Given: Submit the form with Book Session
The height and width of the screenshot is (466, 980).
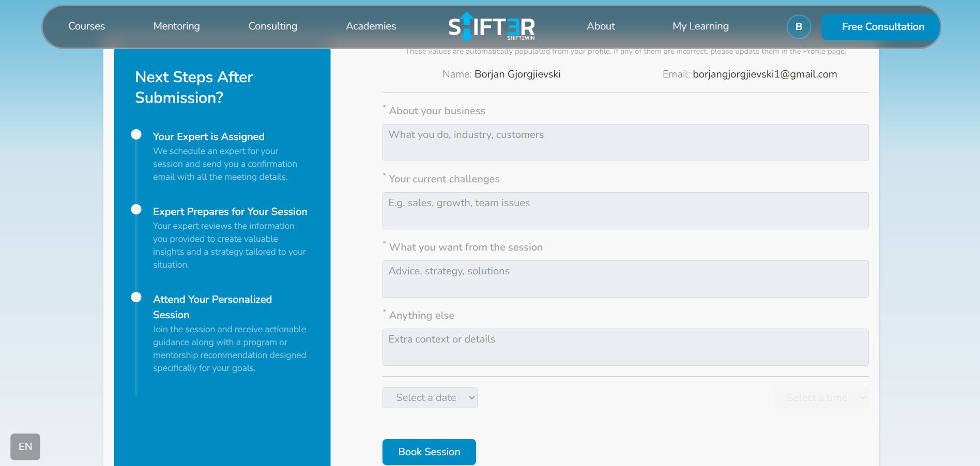Looking at the screenshot, I should click(429, 452).
